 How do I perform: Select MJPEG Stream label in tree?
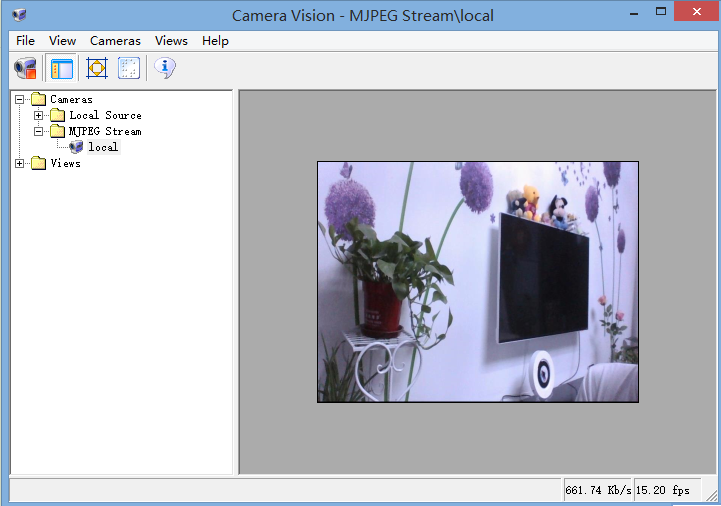[x=105, y=131]
